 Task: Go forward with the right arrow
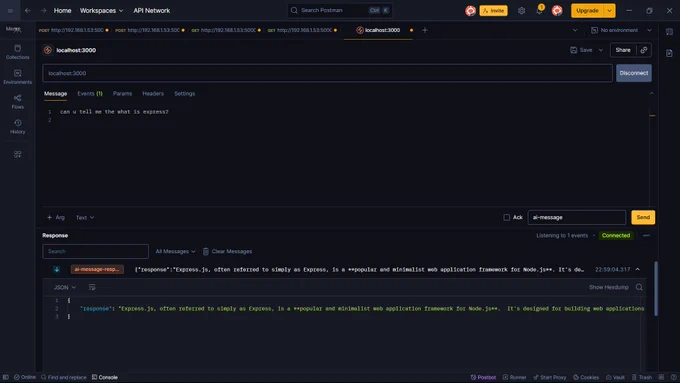pyautogui.click(x=43, y=10)
